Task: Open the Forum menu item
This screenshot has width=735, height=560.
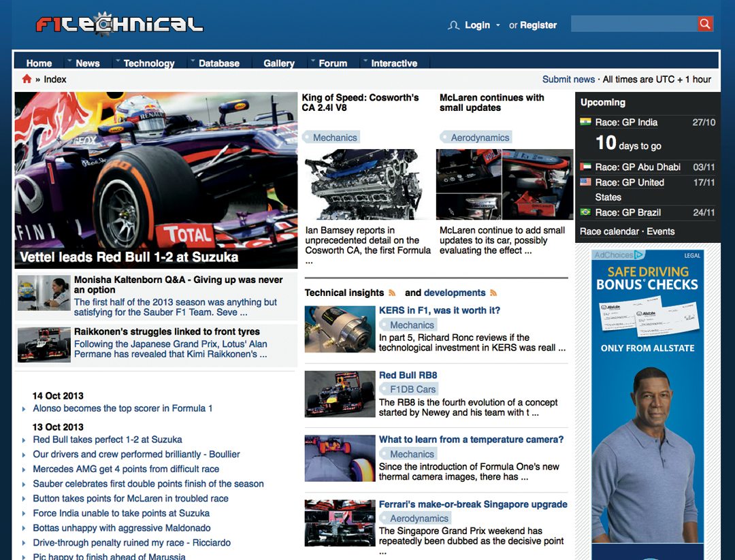Action: 333,63
